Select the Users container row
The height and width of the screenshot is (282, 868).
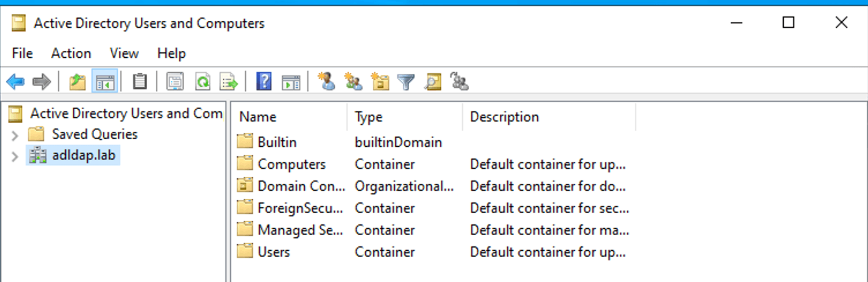pyautogui.click(x=433, y=252)
